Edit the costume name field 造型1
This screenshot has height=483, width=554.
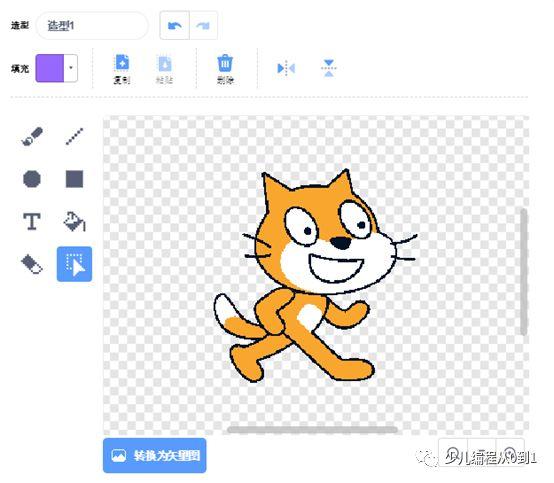(92, 25)
